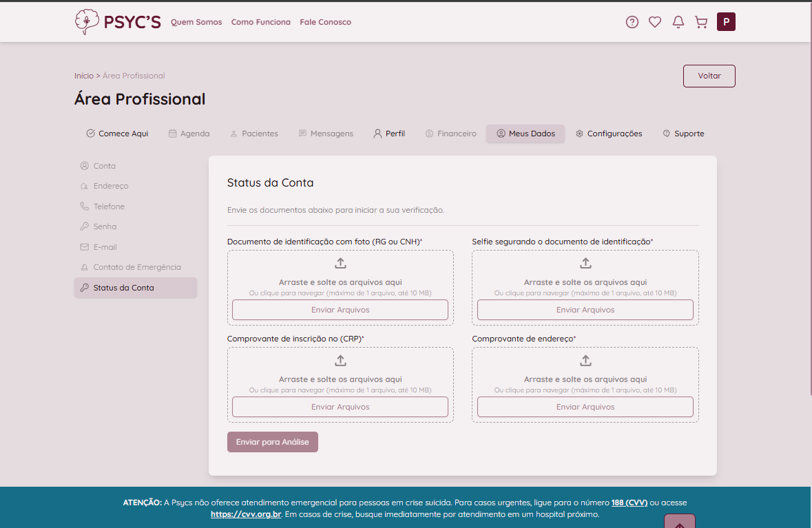
Task: Go to the Comece Aqui tab
Action: pyautogui.click(x=117, y=134)
